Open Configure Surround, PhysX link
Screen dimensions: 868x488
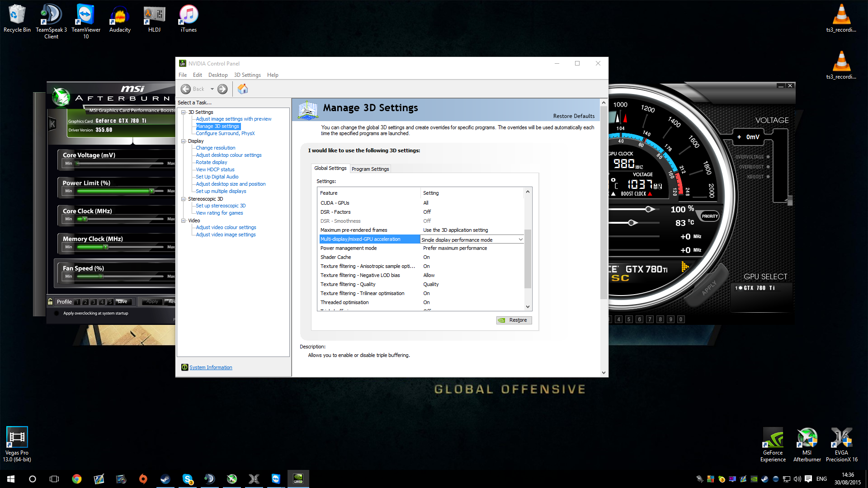225,133
